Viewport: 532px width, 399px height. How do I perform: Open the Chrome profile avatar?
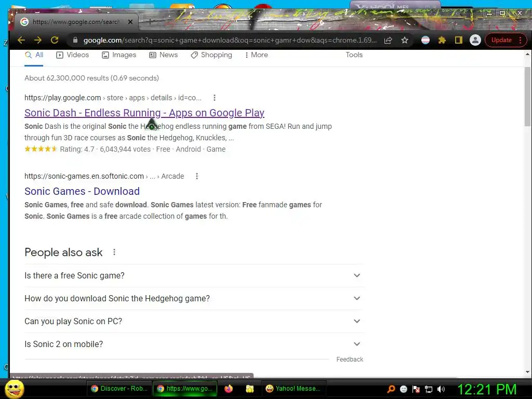point(475,40)
